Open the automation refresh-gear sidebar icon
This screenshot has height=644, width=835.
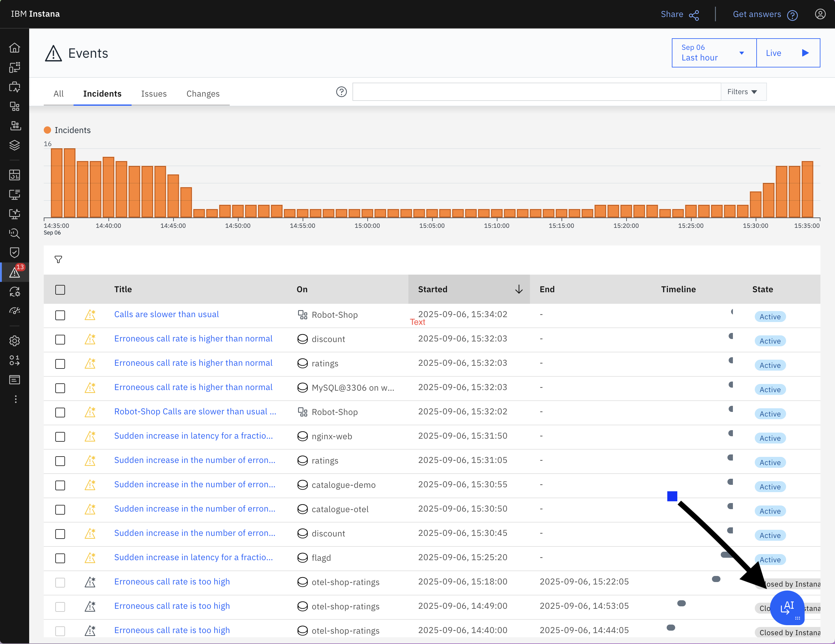click(x=15, y=292)
